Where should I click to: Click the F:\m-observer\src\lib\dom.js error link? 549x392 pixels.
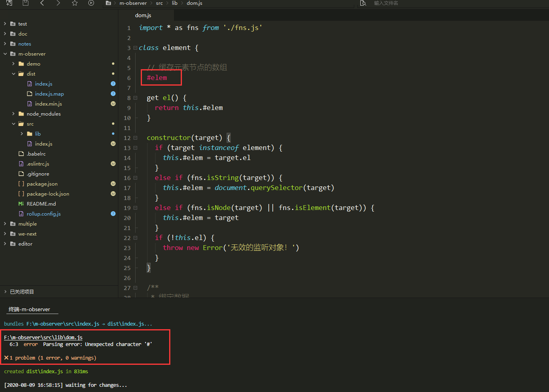[43, 337]
